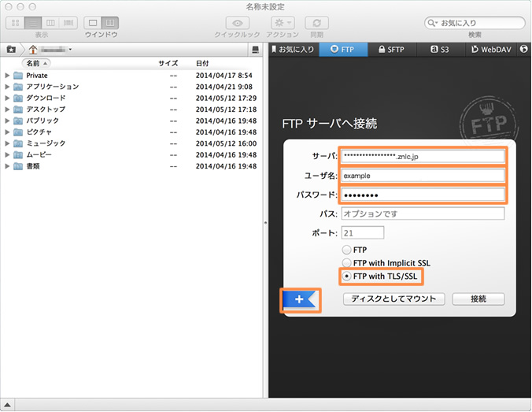Switch to cover flow view mode
The width and height of the screenshot is (532, 412).
coord(68,23)
